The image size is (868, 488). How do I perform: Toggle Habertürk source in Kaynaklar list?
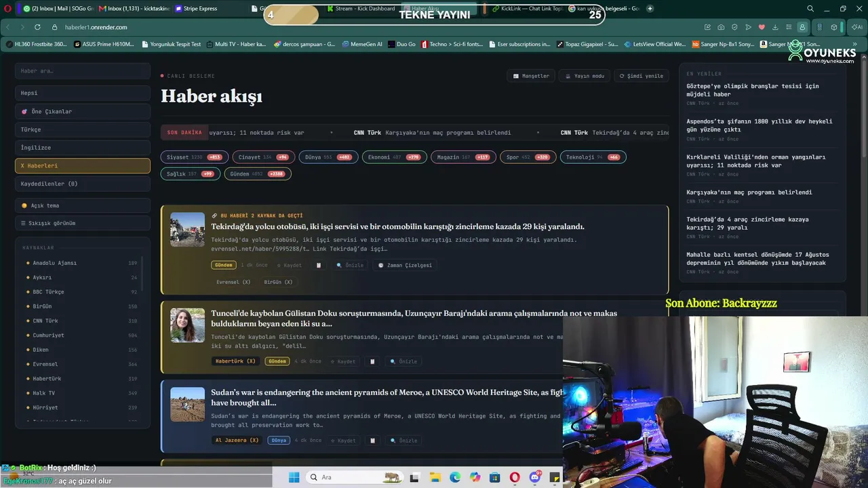point(81,379)
